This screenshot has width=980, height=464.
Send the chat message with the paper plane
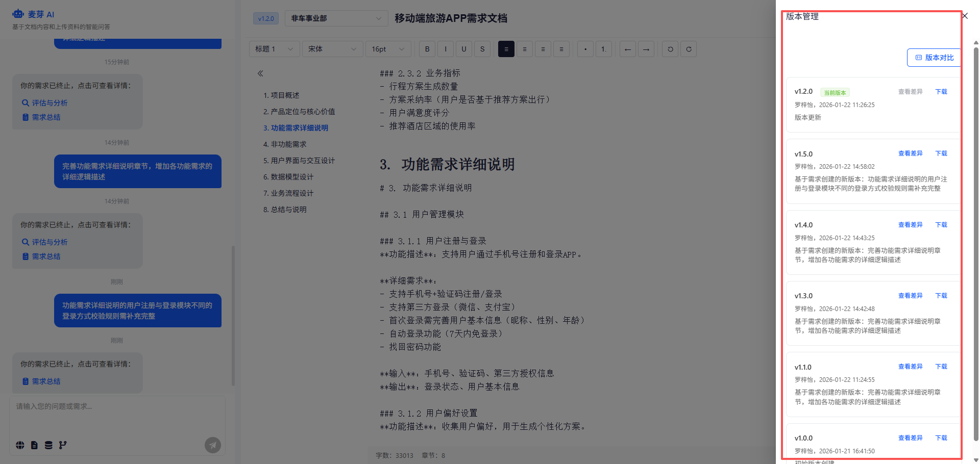coord(213,445)
